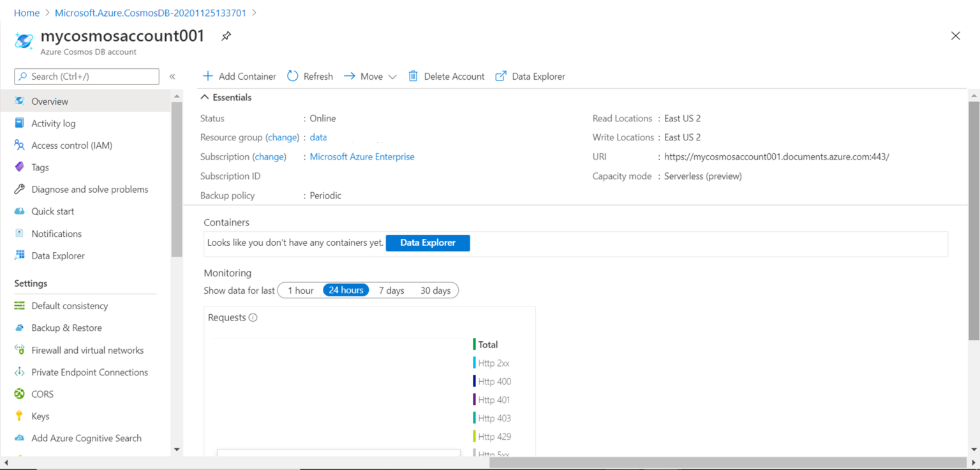The width and height of the screenshot is (980, 470).
Task: Click the Firewall and virtual networks icon
Action: point(20,350)
